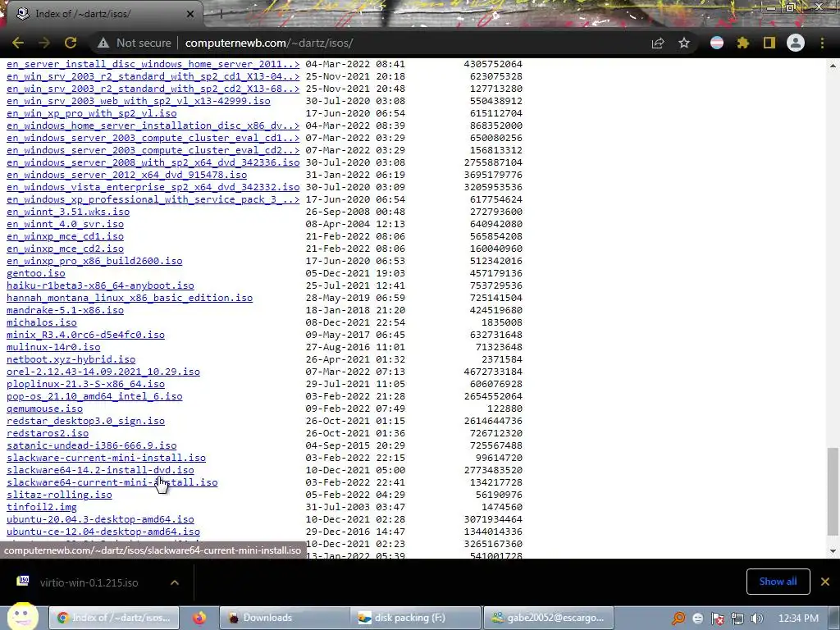Viewport: 840px width, 630px height.
Task: Open hannah_montana_linux_x86_basic_edition.iso link
Action: [129, 298]
